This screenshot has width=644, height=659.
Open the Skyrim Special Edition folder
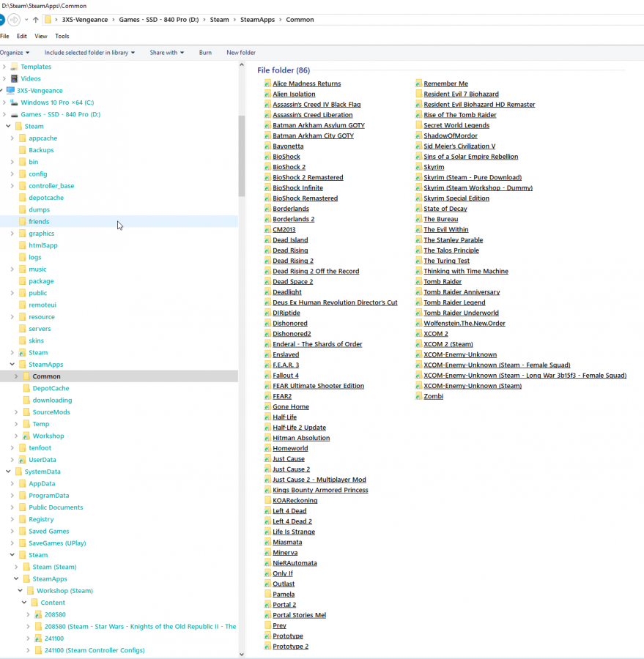click(456, 198)
